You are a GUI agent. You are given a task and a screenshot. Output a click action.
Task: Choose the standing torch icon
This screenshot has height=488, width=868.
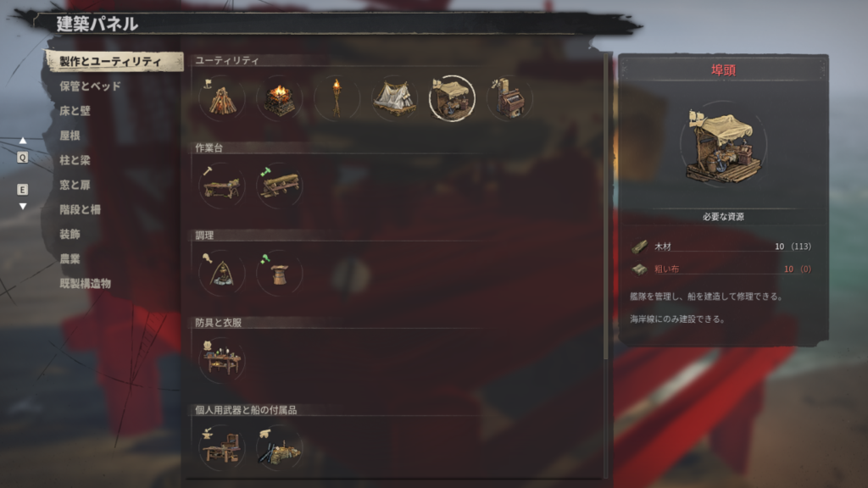point(337,98)
